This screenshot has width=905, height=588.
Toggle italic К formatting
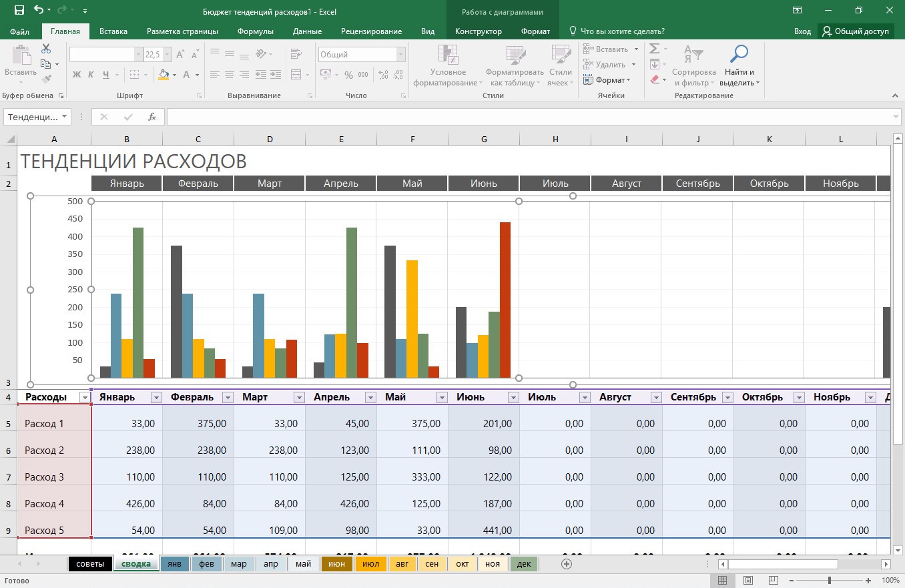tap(91, 75)
